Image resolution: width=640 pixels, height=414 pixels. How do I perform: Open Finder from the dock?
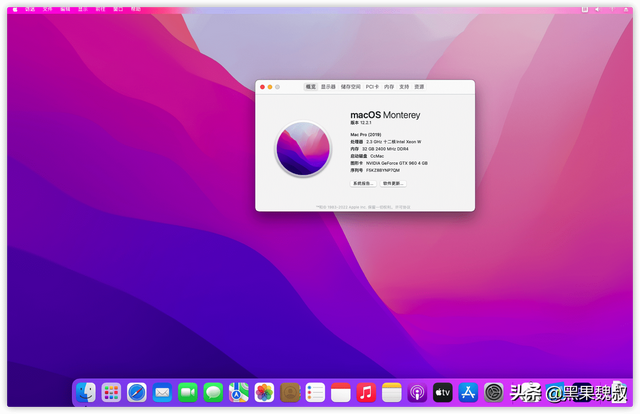86,392
